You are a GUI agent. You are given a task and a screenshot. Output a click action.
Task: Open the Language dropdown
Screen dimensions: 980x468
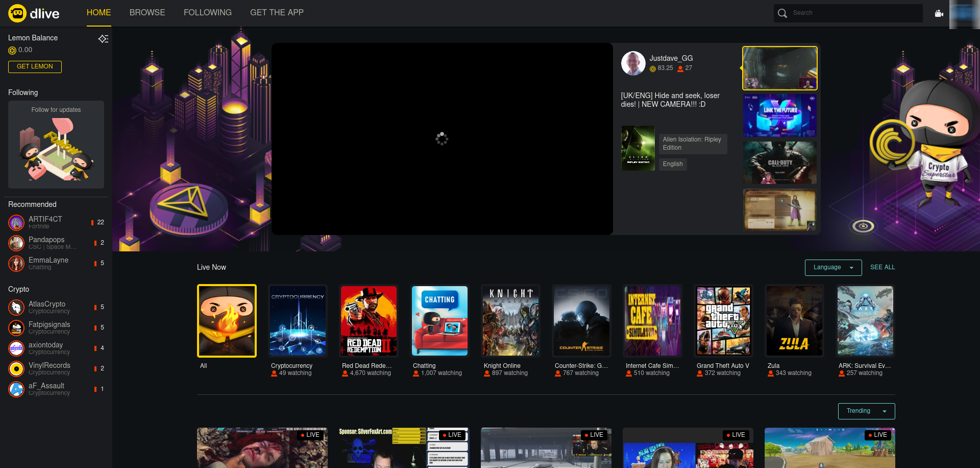833,268
